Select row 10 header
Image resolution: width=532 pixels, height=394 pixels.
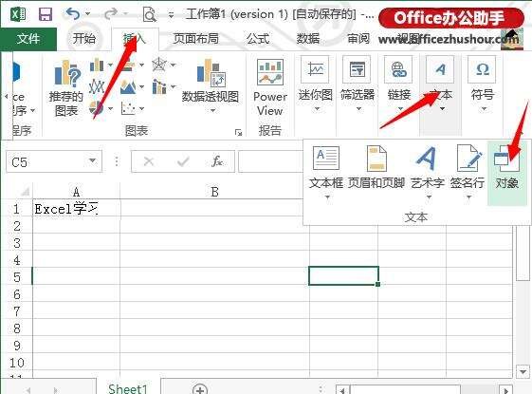click(x=16, y=363)
